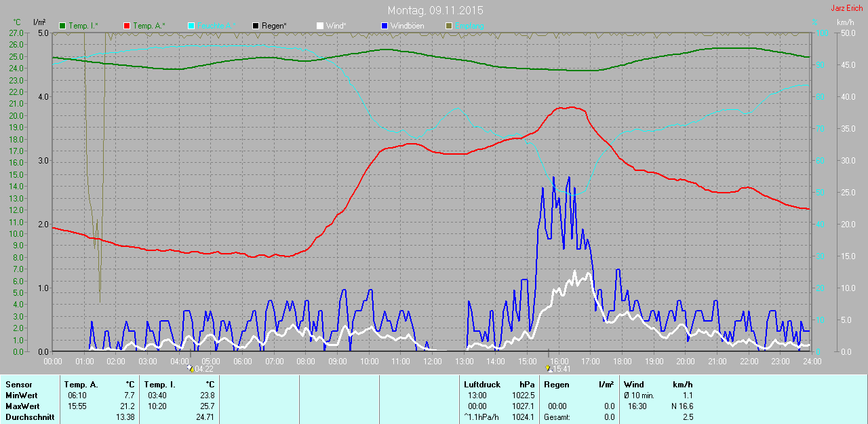This screenshot has width=868, height=424.
Task: Click the black Regen legend swatch
Action: click(256, 26)
